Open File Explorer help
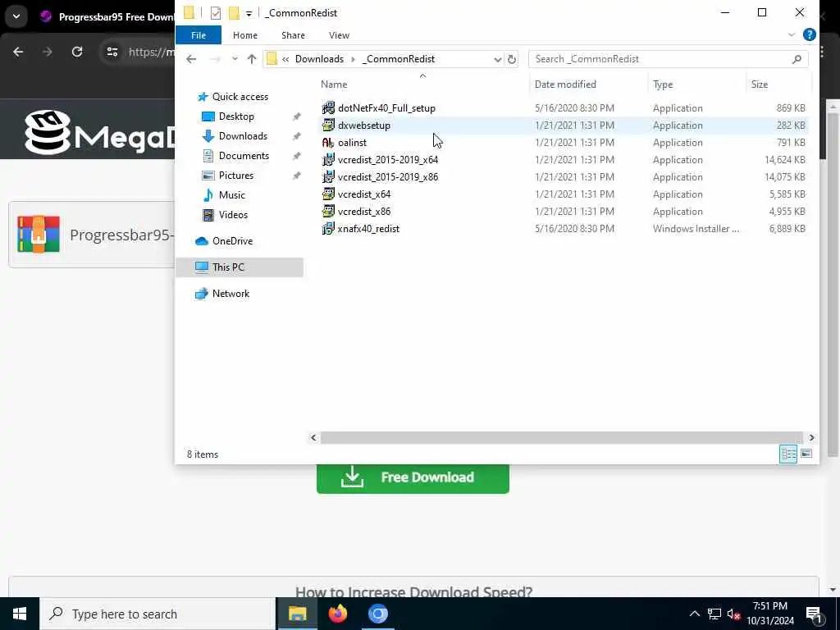 [810, 34]
